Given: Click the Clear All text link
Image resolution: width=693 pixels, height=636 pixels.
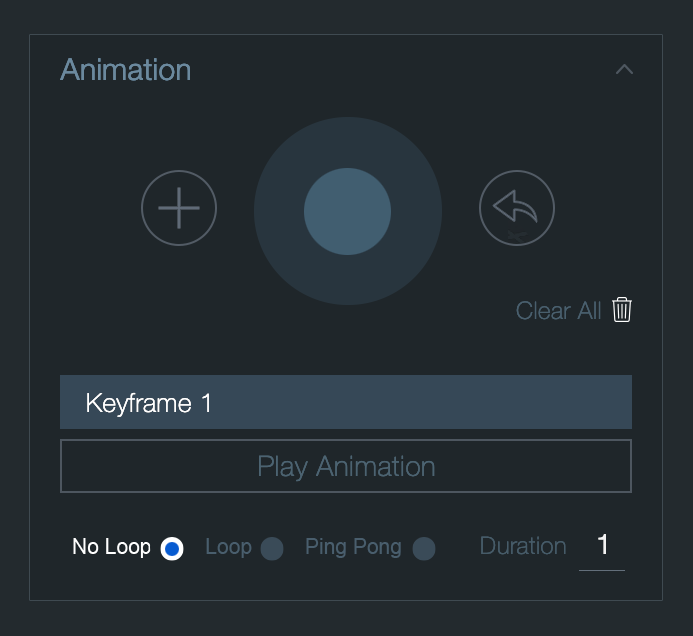Looking at the screenshot, I should click(558, 311).
